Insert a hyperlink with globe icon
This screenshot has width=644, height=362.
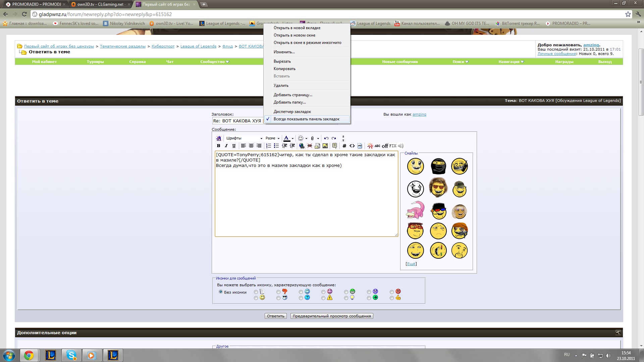pyautogui.click(x=302, y=146)
